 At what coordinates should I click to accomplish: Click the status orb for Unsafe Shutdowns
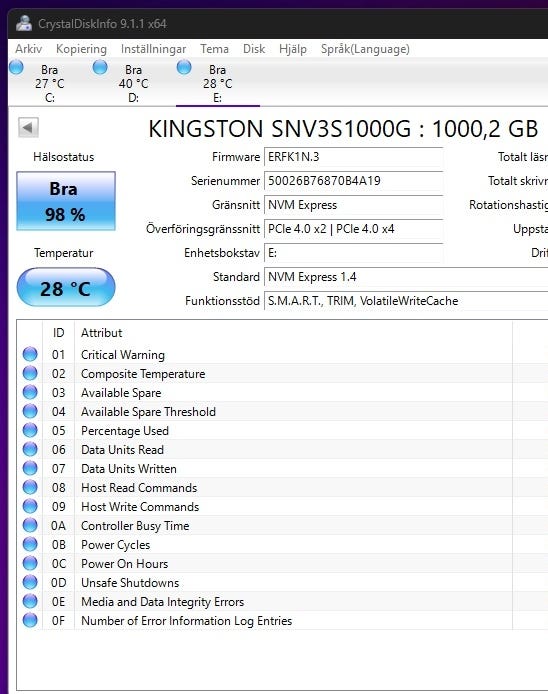point(30,582)
